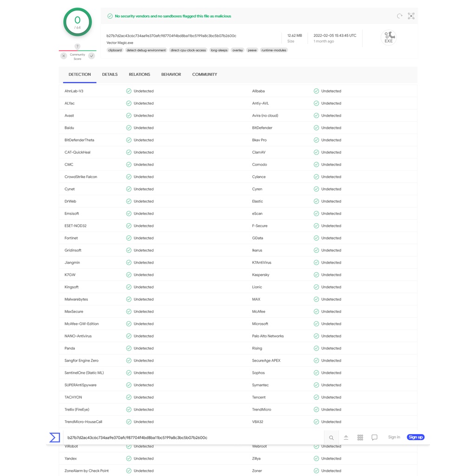Open the apps grid menu icon
This screenshot has height=476, width=476.
[x=360, y=437]
